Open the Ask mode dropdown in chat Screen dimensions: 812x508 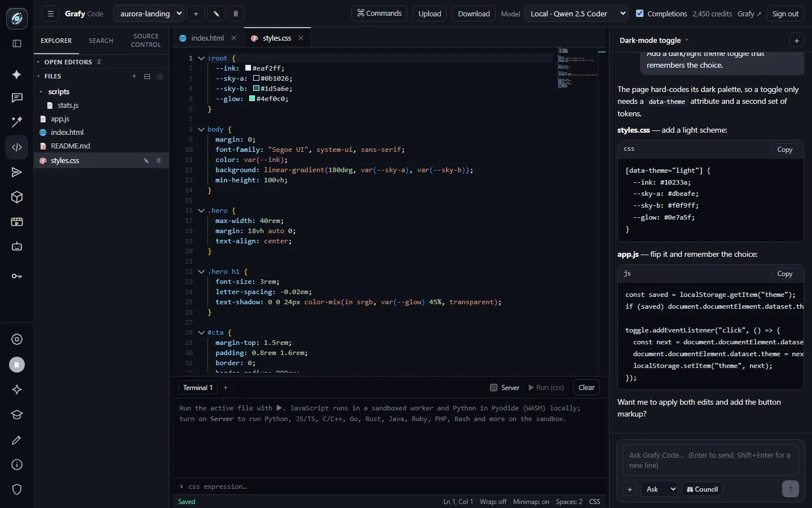pos(659,489)
